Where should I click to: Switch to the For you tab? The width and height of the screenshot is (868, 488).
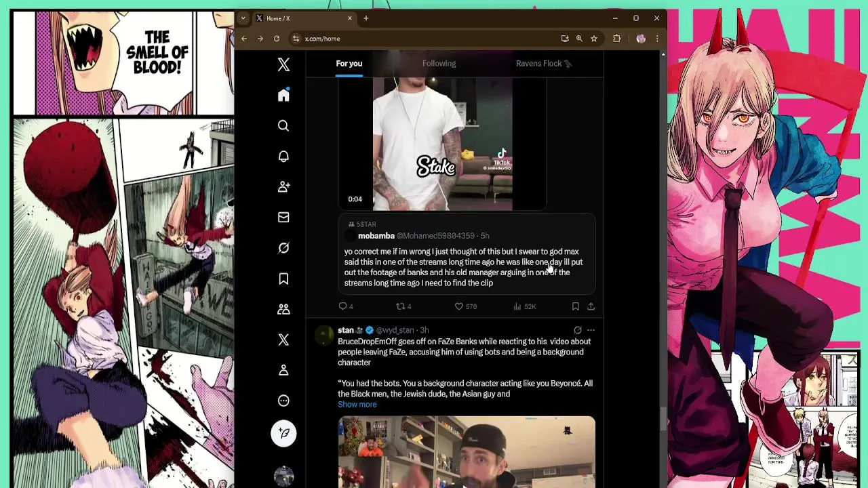(x=349, y=64)
